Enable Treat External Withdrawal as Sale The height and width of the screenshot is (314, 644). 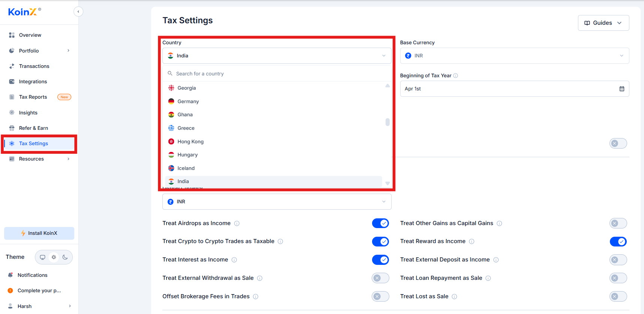point(380,278)
